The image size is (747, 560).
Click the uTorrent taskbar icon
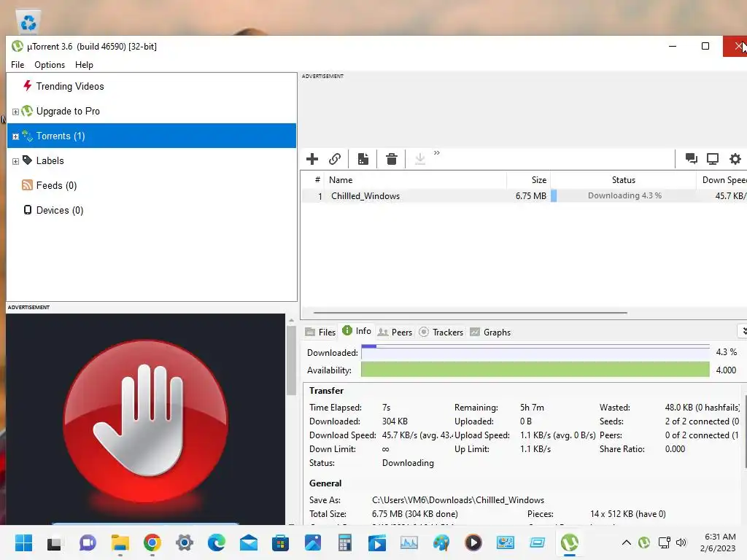click(569, 542)
